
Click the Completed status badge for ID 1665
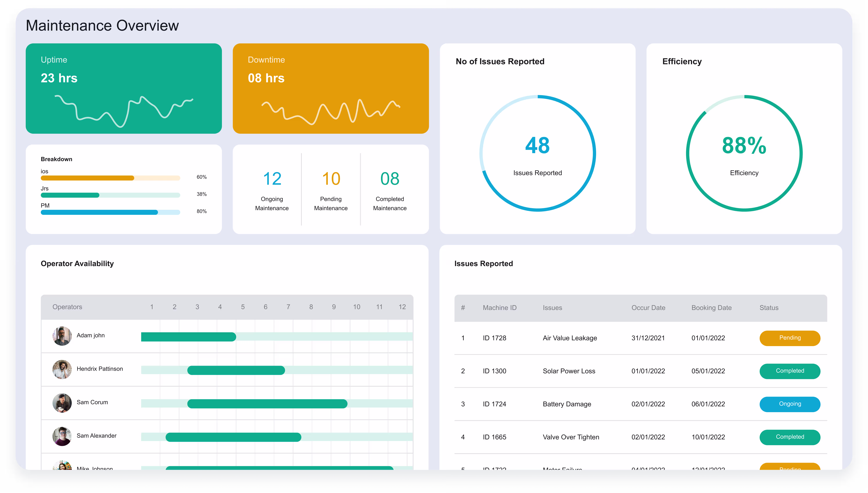point(789,437)
